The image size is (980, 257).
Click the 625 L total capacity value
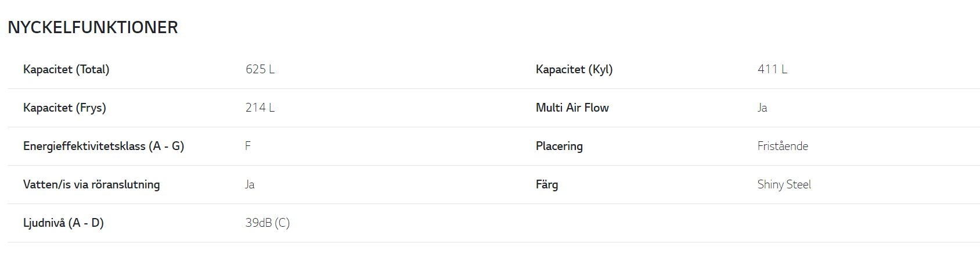[260, 69]
